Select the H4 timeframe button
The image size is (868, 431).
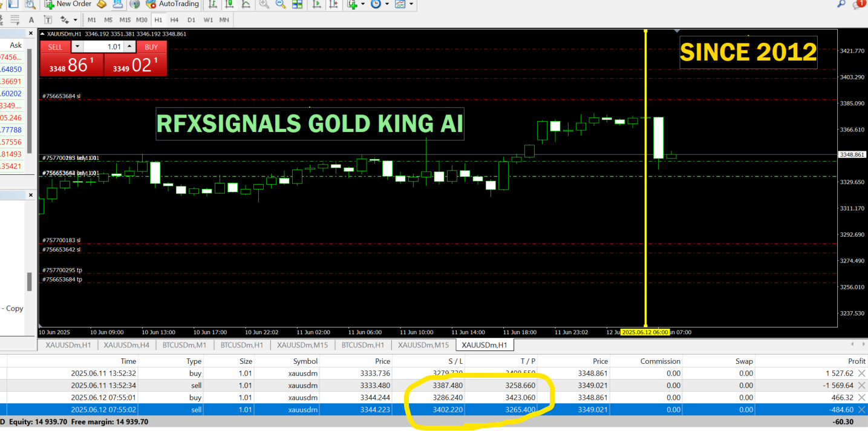175,20
